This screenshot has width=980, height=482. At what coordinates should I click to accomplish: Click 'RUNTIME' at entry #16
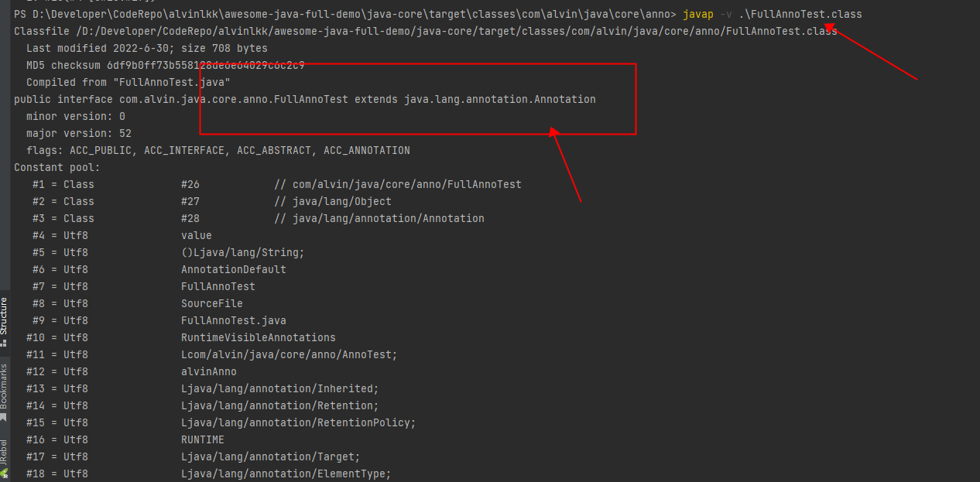[x=203, y=439]
